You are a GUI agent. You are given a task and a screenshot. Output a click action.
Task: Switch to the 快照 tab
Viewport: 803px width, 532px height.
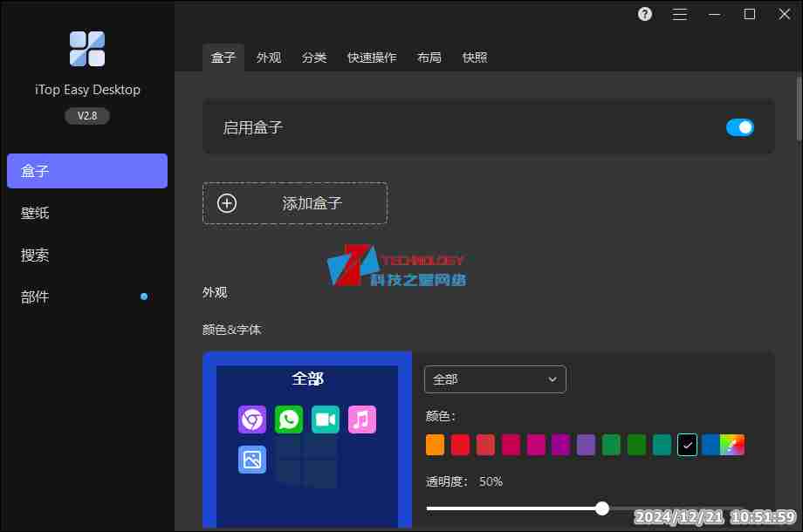click(474, 58)
